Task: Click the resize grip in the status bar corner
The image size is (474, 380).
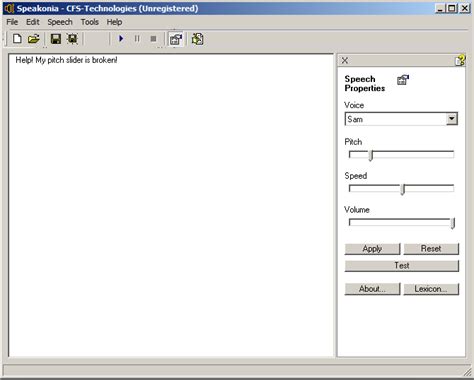Action: click(467, 372)
